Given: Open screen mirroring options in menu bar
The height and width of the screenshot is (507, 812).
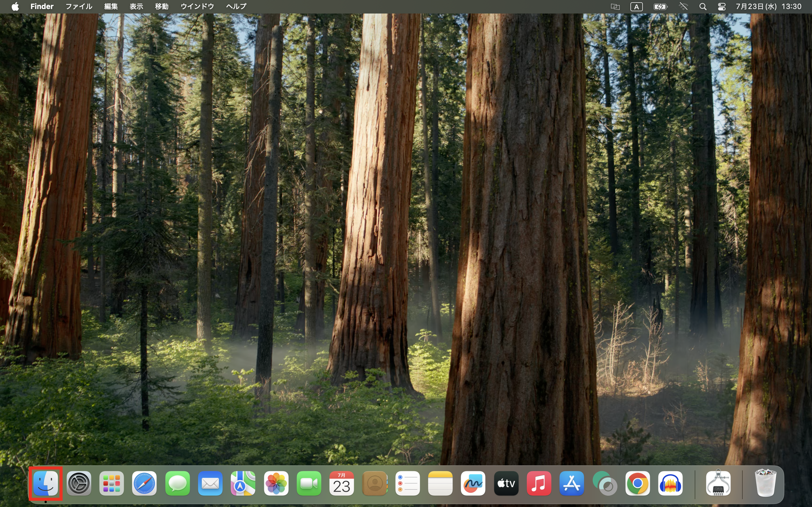Looking at the screenshot, I should [615, 6].
